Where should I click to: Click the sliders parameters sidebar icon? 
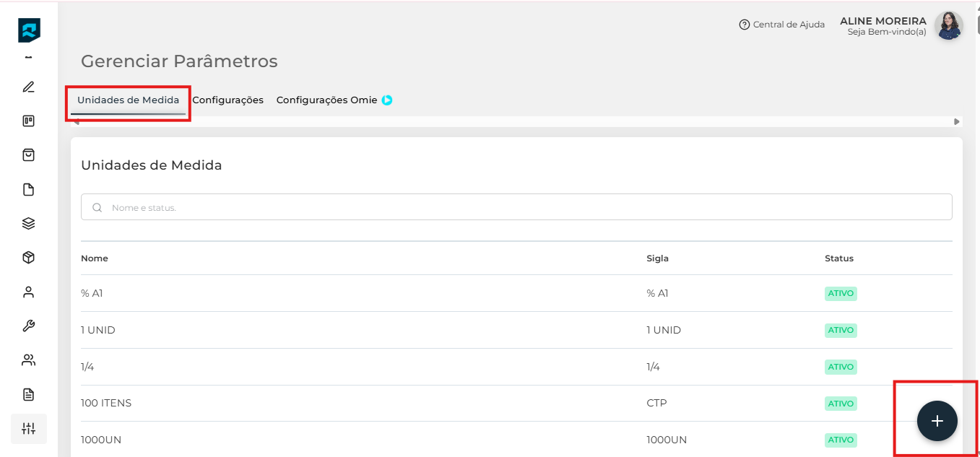pyautogui.click(x=29, y=428)
